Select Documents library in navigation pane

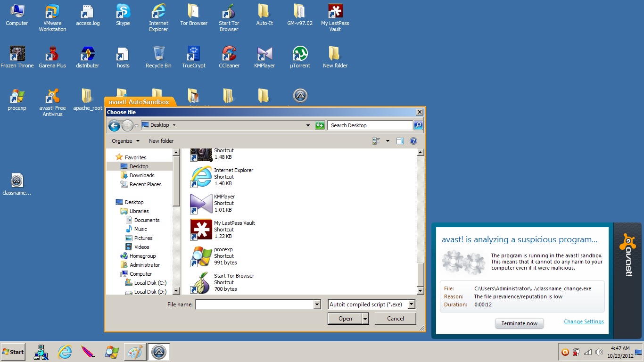tap(147, 220)
